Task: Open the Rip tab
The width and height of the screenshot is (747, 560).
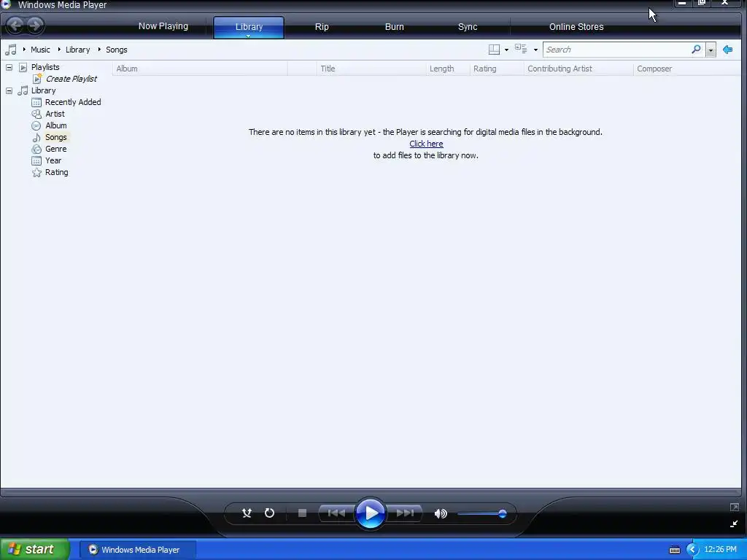Action: click(322, 27)
